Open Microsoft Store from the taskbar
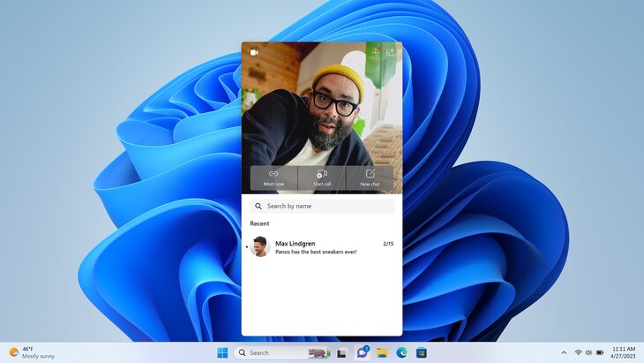The width and height of the screenshot is (644, 363). 422,352
